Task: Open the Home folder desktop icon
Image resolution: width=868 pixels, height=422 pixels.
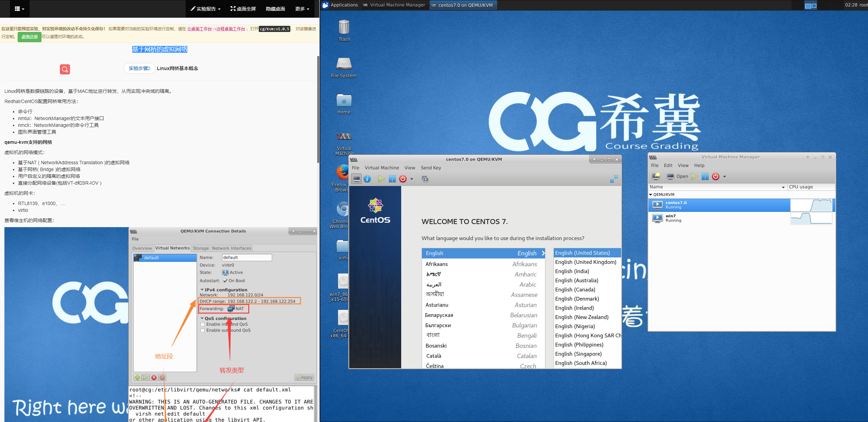Action: [344, 103]
